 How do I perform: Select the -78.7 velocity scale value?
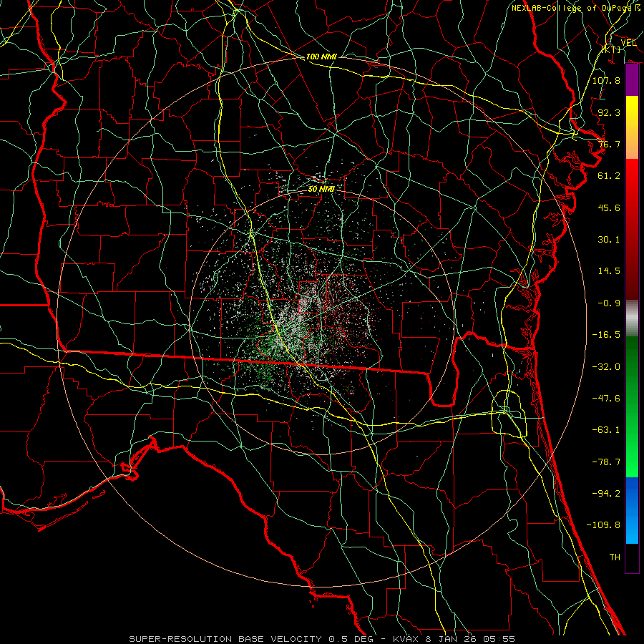coord(606,462)
